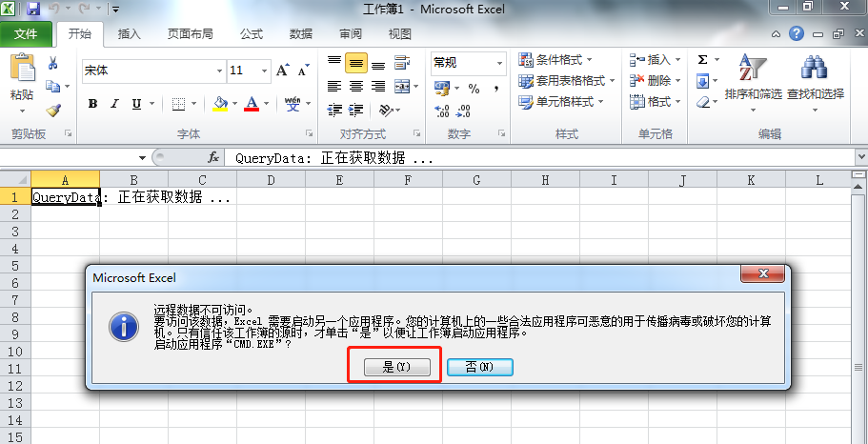868x444 pixels.
Task: Select the Format Painter brush
Action: coord(53,111)
